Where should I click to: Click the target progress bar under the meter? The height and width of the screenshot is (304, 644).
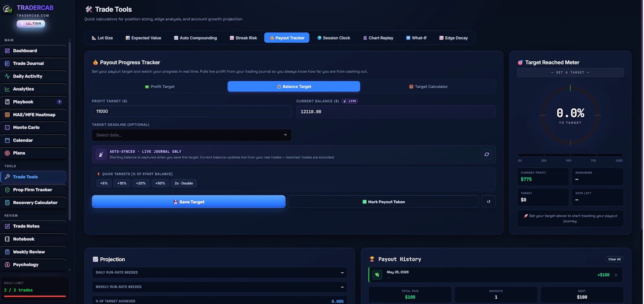coord(570,155)
